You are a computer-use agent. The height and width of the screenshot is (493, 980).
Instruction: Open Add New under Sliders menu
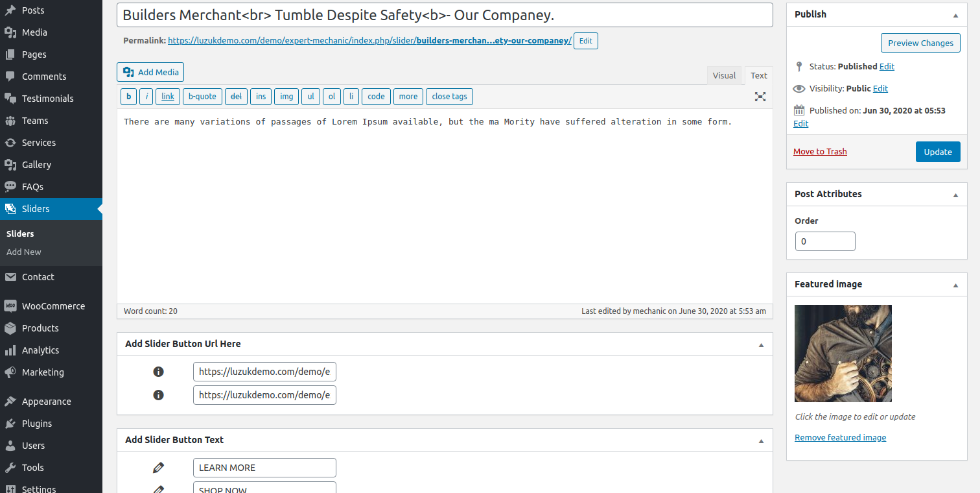(24, 252)
